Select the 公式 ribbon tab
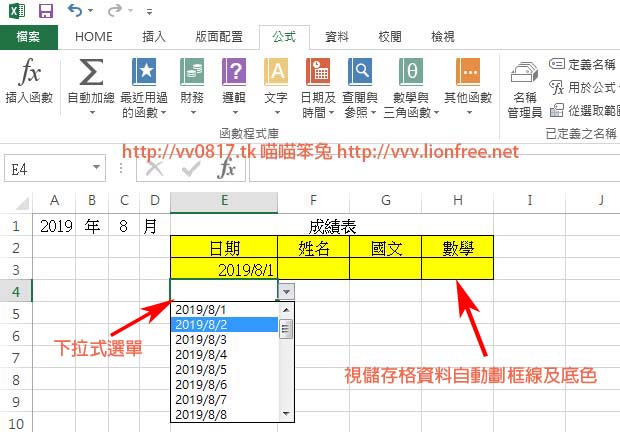This screenshot has height=432, width=620. pyautogui.click(x=284, y=37)
